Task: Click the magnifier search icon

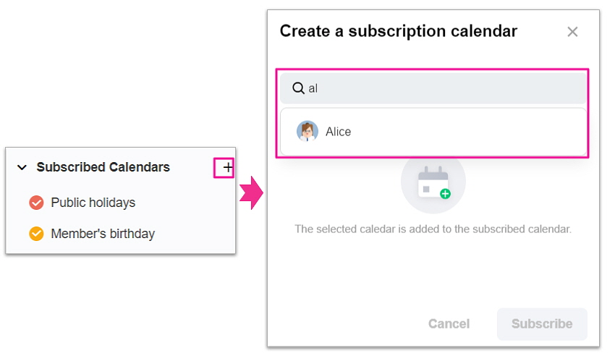Action: point(298,88)
